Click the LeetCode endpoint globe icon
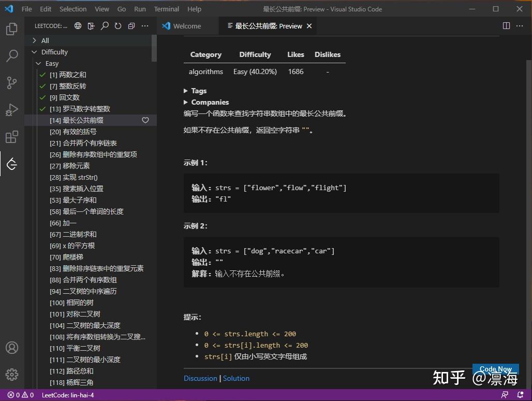532x401 pixels. pyautogui.click(x=78, y=26)
